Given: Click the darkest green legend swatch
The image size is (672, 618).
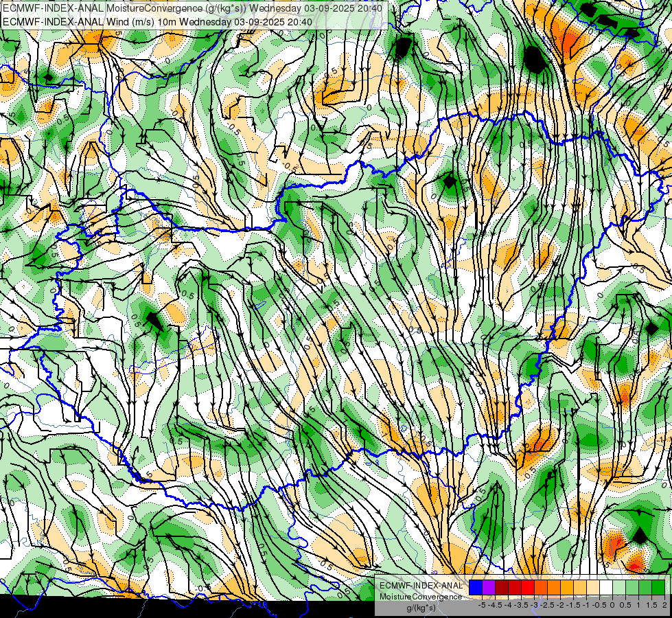Looking at the screenshot, I should [x=658, y=588].
